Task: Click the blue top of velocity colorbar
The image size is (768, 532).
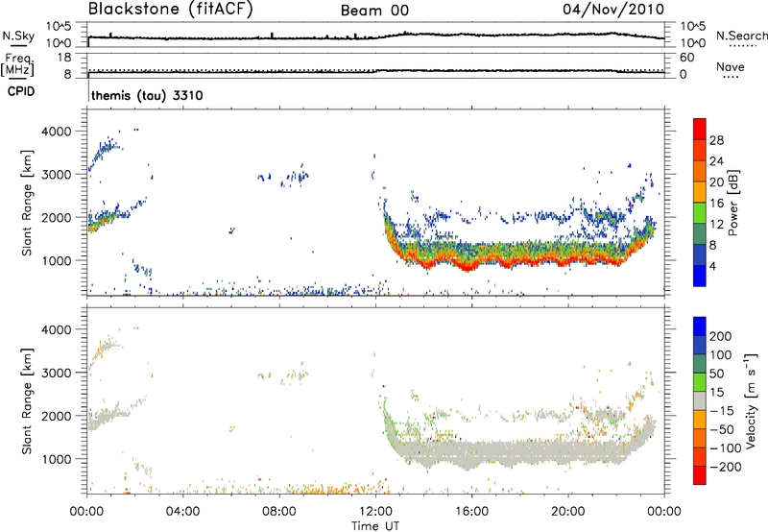Action: tap(700, 326)
